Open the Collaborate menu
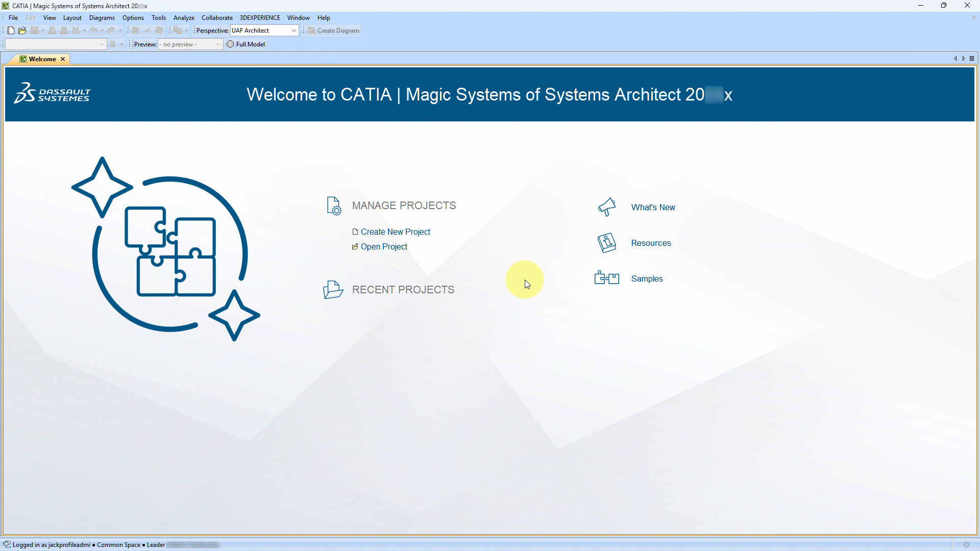 pos(217,18)
